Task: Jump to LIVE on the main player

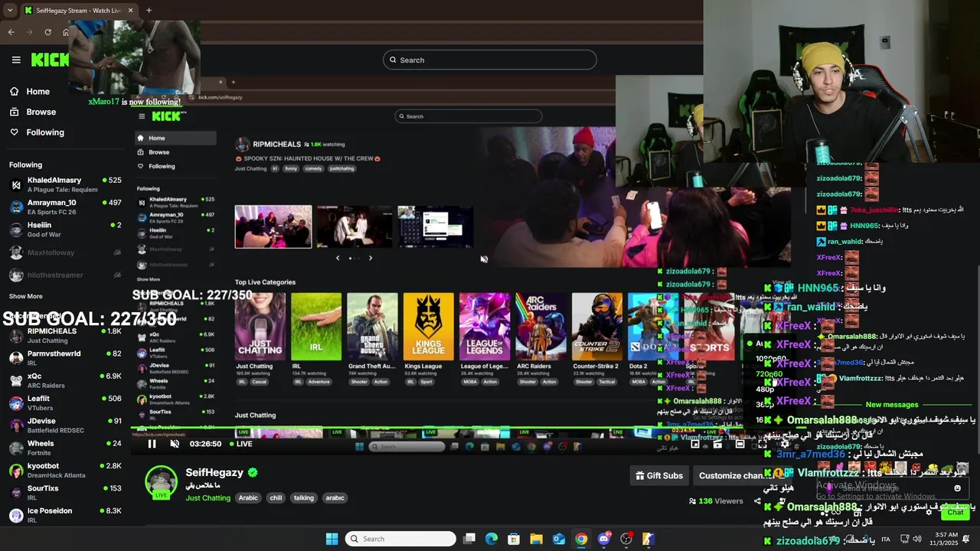Action: [240, 444]
